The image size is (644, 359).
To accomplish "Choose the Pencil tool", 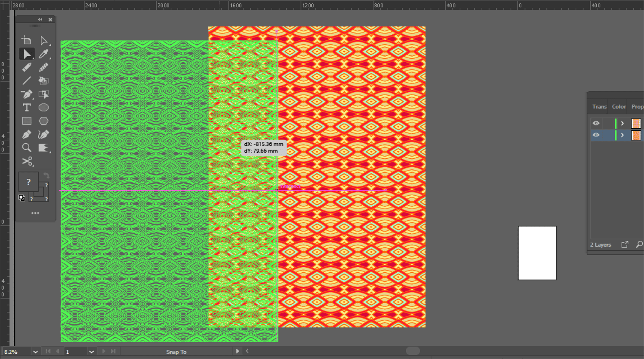I will pos(27,67).
